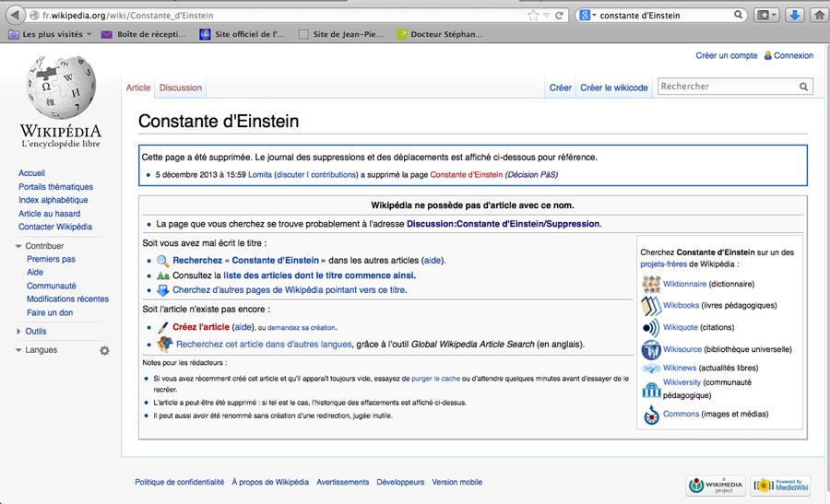Open language settings gear icon
The height and width of the screenshot is (504, 830).
tap(105, 351)
